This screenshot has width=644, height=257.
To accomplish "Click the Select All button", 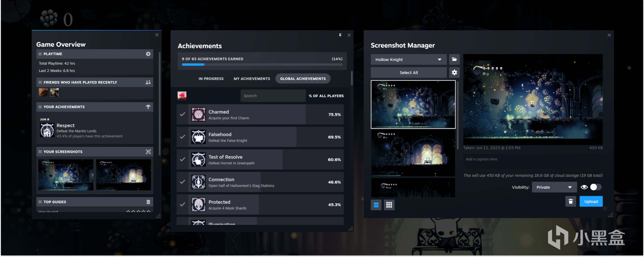I will 408,72.
